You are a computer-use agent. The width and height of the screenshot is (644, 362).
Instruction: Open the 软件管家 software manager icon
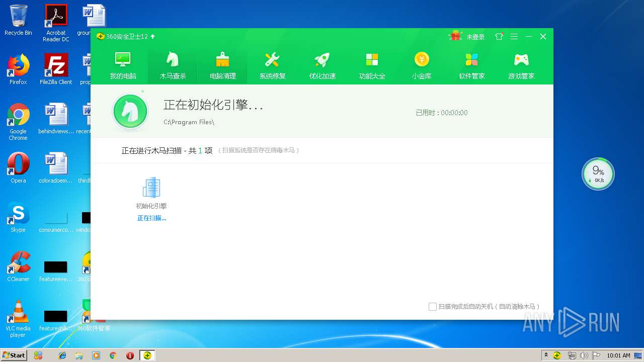coord(471,66)
